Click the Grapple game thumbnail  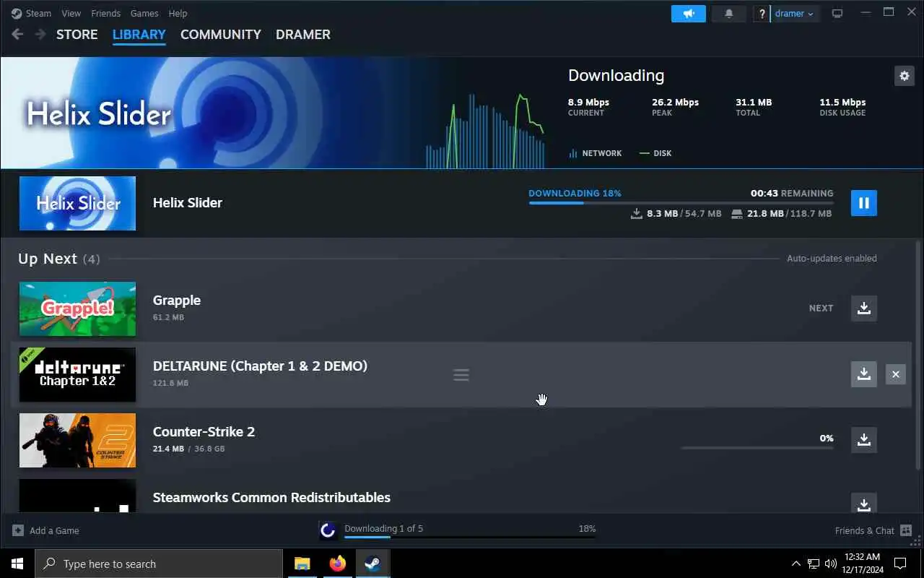pos(77,309)
